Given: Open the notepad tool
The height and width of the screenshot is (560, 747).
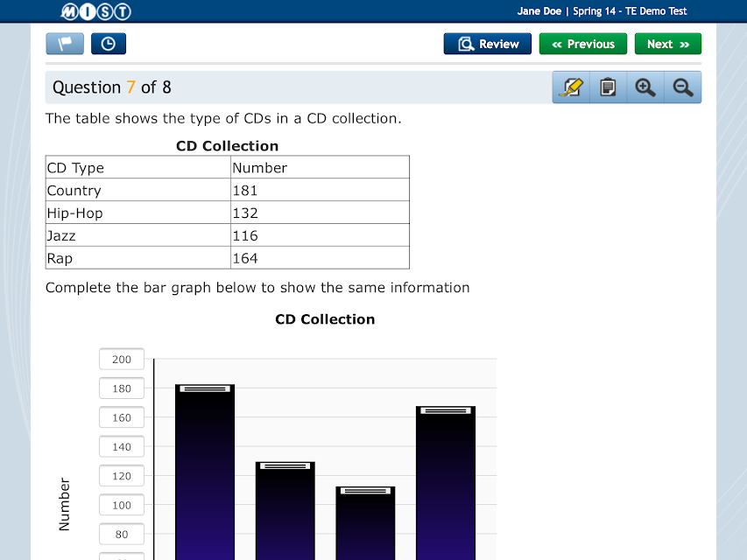Looking at the screenshot, I should click(608, 87).
